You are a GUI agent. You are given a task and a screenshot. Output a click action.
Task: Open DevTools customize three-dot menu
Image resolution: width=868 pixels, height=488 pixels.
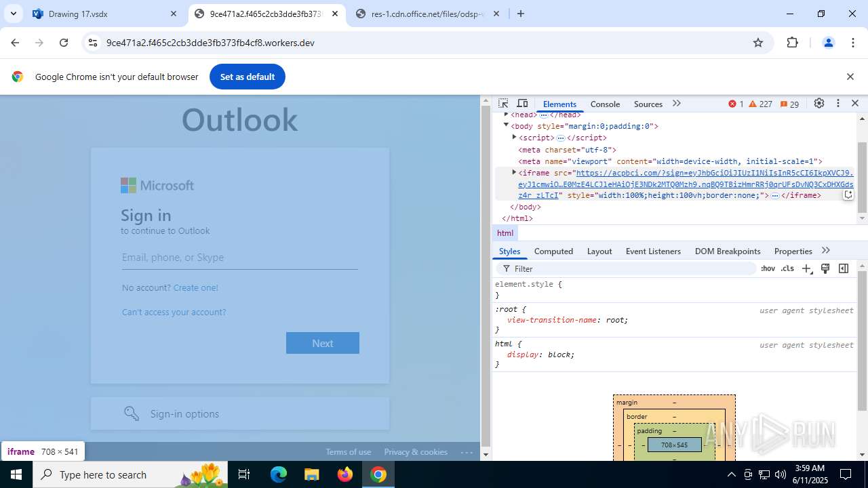coord(838,104)
